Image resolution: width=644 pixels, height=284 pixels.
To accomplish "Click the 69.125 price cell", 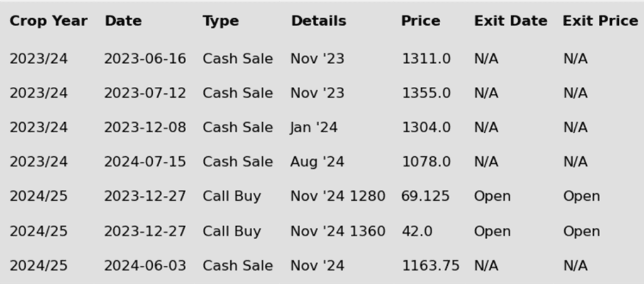I will (x=426, y=196).
